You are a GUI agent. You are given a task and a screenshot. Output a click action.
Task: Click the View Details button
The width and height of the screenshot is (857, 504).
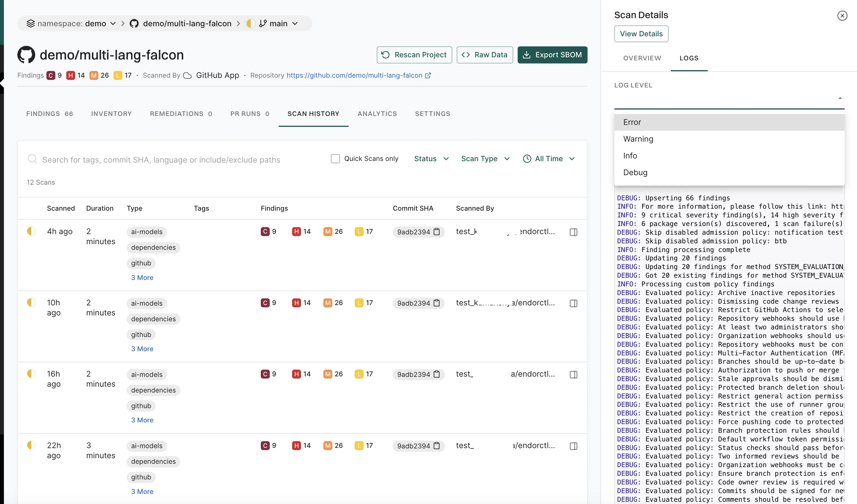(x=641, y=34)
